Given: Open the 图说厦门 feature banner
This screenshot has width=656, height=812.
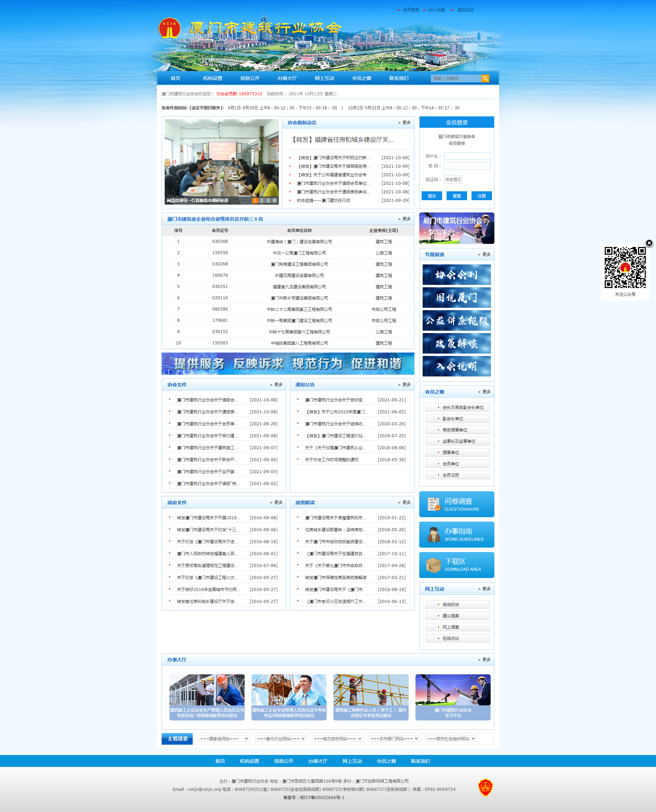Looking at the screenshot, I should [x=456, y=297].
